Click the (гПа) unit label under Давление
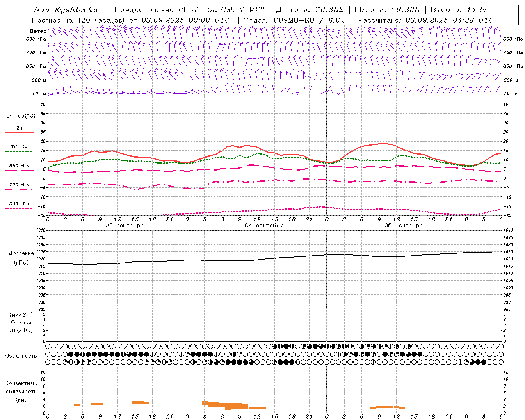This screenshot has height=420, width=525. (21, 263)
